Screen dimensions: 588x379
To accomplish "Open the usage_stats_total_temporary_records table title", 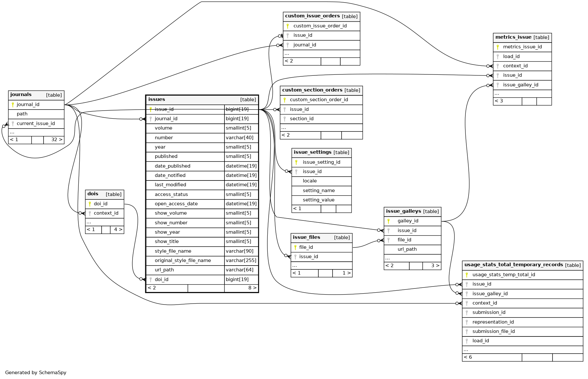I will point(513,265).
